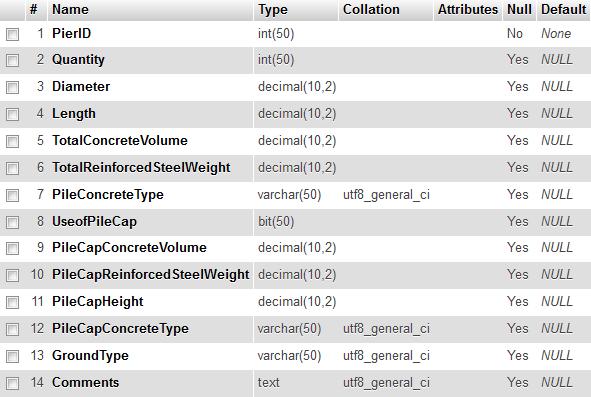This screenshot has height=397, width=591.
Task: Click the Default column header
Action: 563,9
